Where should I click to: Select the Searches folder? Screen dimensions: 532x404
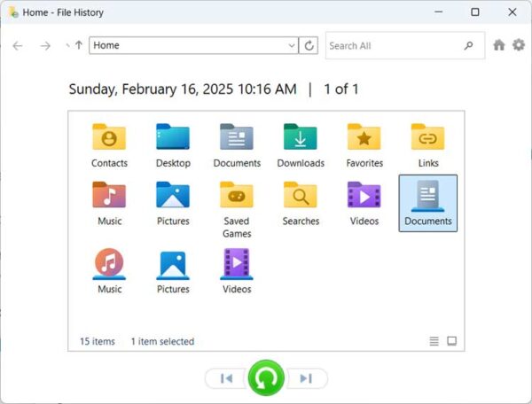tap(301, 204)
